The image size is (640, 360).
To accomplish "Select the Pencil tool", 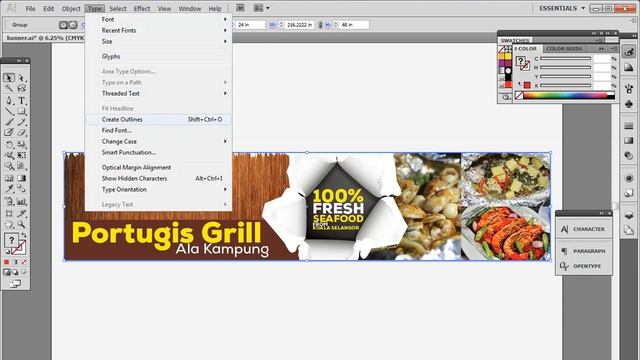I will click(x=22, y=122).
